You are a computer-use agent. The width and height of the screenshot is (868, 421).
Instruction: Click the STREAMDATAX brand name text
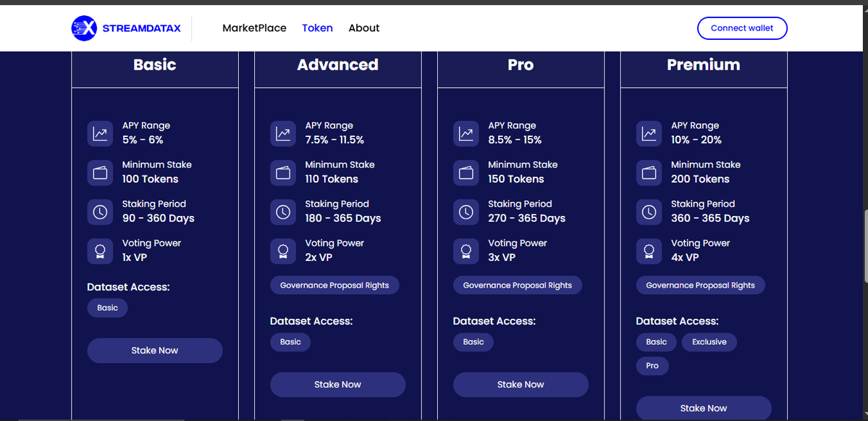coord(142,28)
